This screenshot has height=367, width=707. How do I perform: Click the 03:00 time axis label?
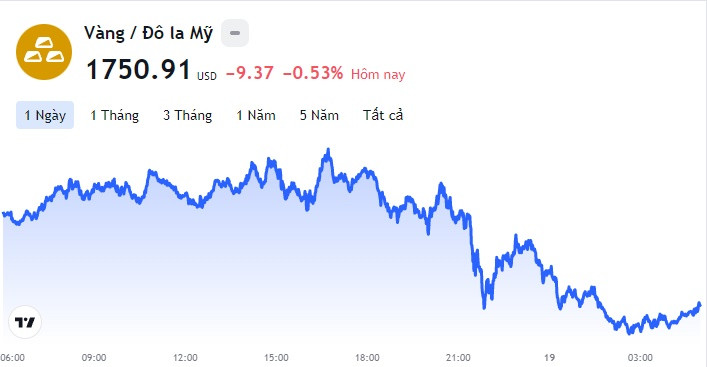(640, 358)
